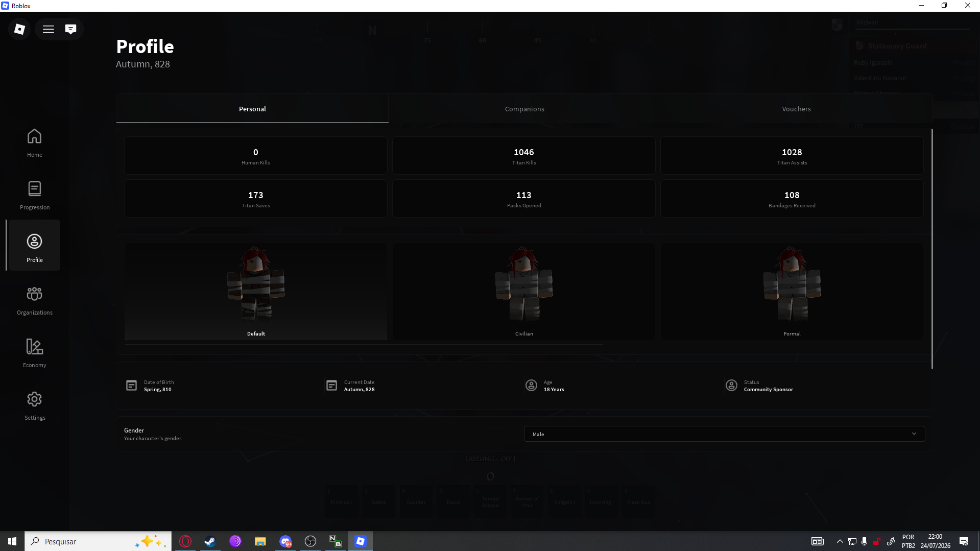Click the Date of Birth calendar icon
This screenshot has height=551, width=980.
pyautogui.click(x=131, y=386)
